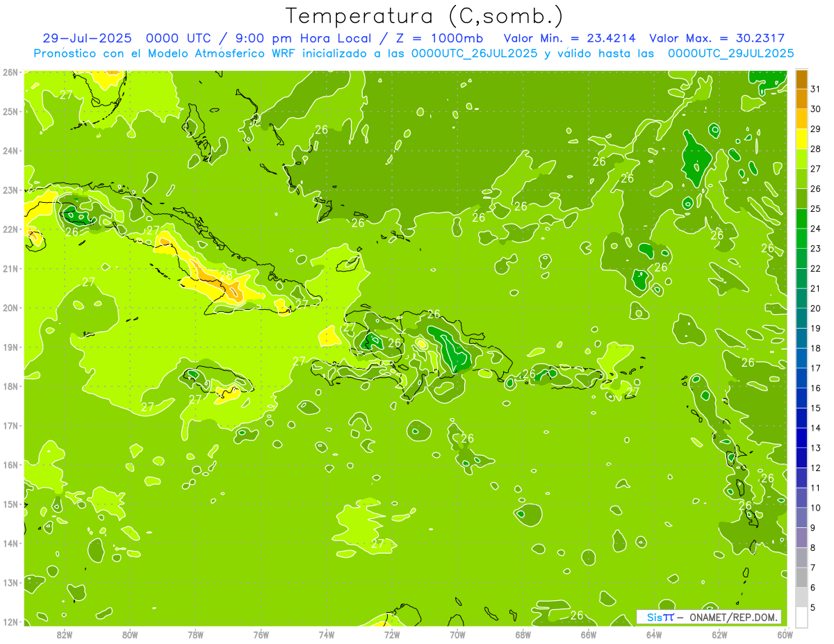This screenshot has height=644, width=834.
Task: Click the "12N" latitude axis label
Action: coord(10,622)
